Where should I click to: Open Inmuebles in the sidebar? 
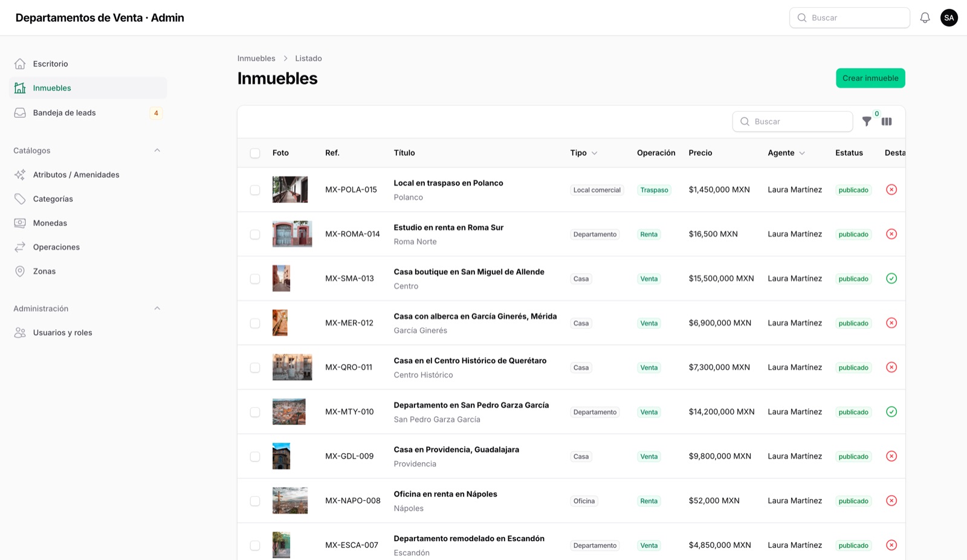(x=88, y=88)
